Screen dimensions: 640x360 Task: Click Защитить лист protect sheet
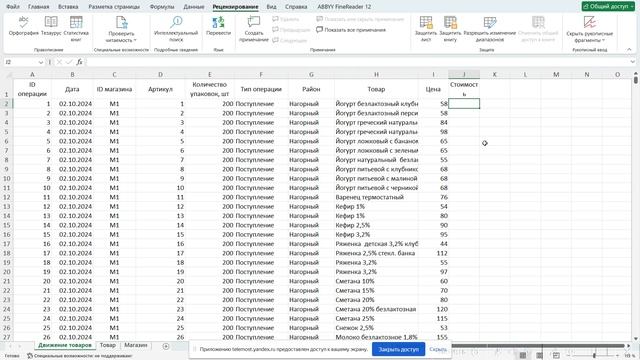(x=426, y=29)
